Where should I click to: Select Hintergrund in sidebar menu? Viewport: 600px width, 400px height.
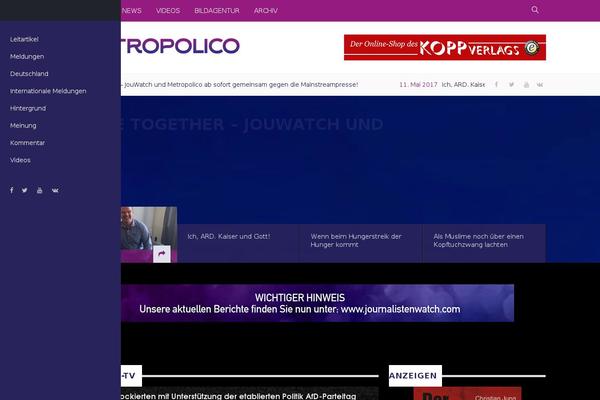pyautogui.click(x=28, y=108)
